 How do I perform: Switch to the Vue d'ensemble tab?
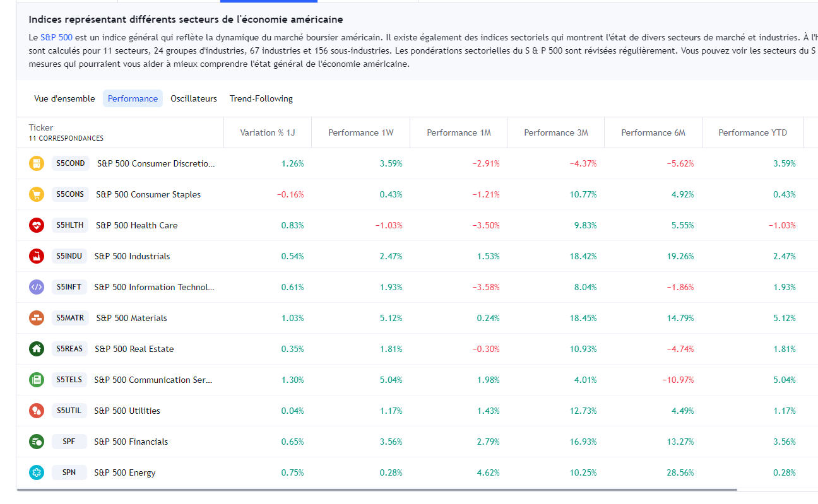pyautogui.click(x=64, y=99)
